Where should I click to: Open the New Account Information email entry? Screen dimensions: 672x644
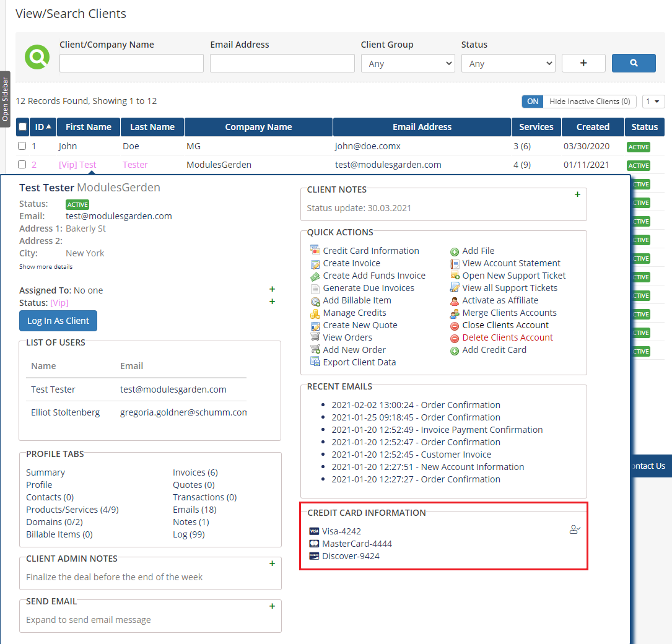pyautogui.click(x=428, y=467)
